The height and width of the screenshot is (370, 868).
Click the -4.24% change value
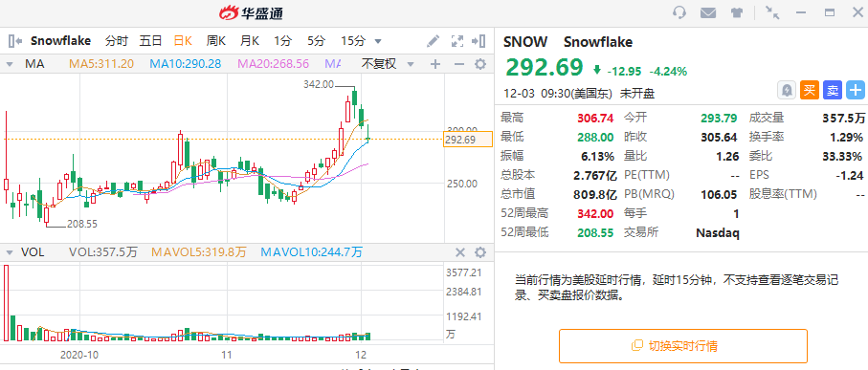point(668,72)
